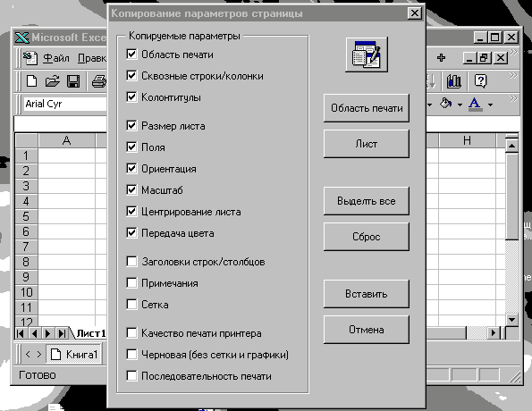Uncheck Центрирование листа checkbox

pos(131,211)
